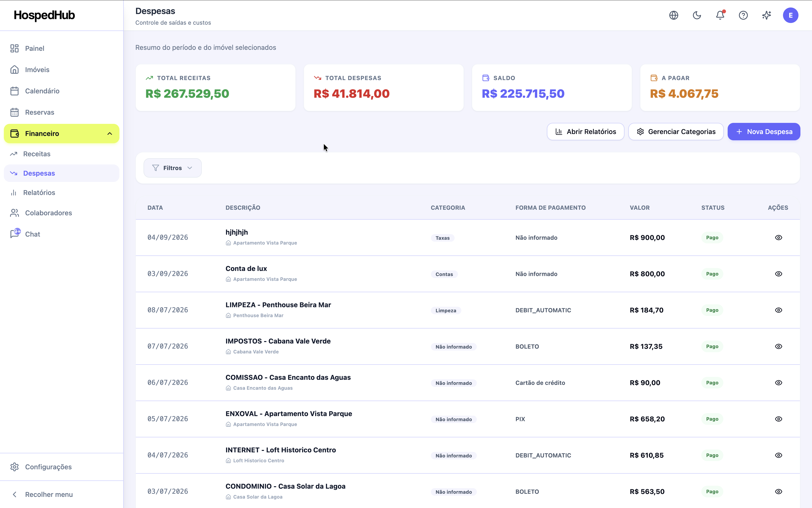Click Taxas category tag
This screenshot has height=508, width=812.
[x=442, y=238]
